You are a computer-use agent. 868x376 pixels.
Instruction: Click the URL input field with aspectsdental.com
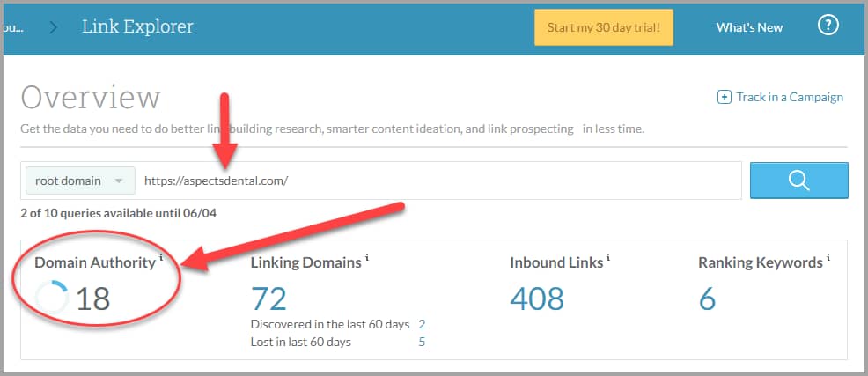[440, 181]
